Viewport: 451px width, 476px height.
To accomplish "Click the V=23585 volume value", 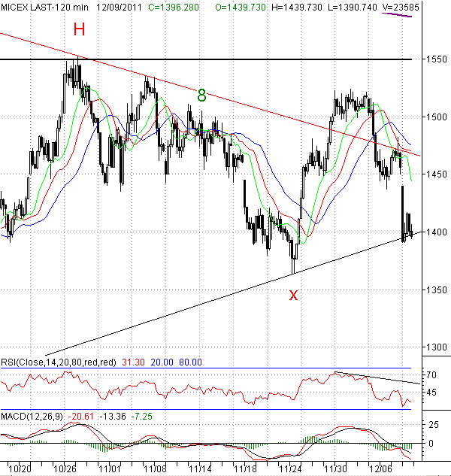I will [x=401, y=7].
